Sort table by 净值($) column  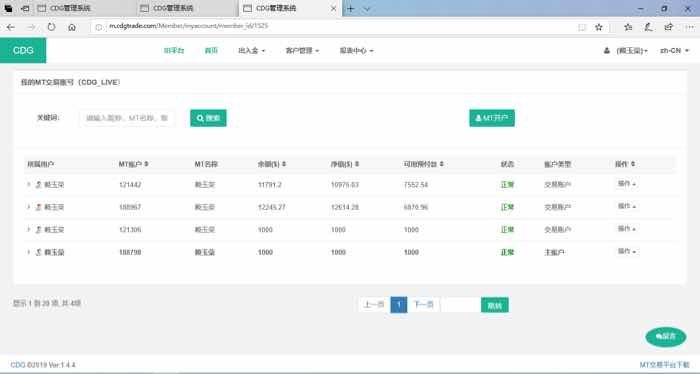coord(345,164)
